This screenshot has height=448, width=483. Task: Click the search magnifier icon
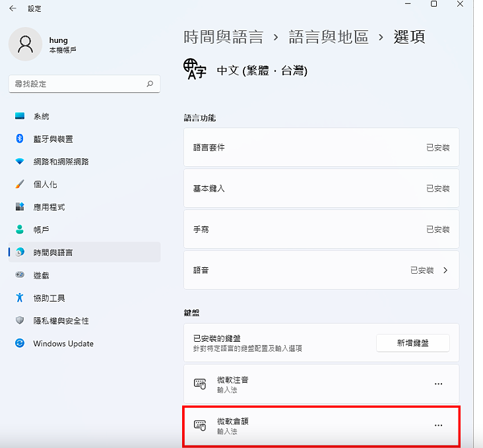click(x=150, y=84)
